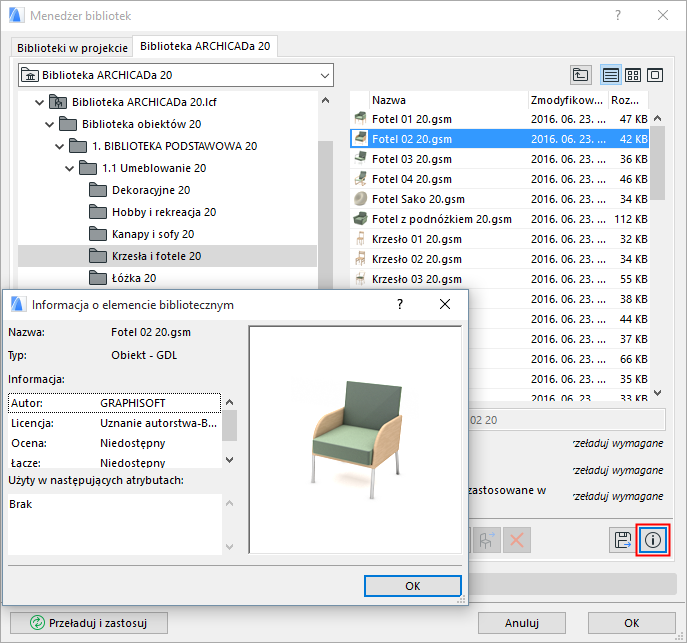Image resolution: width=687 pixels, height=643 pixels.
Task: Switch to list view mode
Action: tap(610, 75)
